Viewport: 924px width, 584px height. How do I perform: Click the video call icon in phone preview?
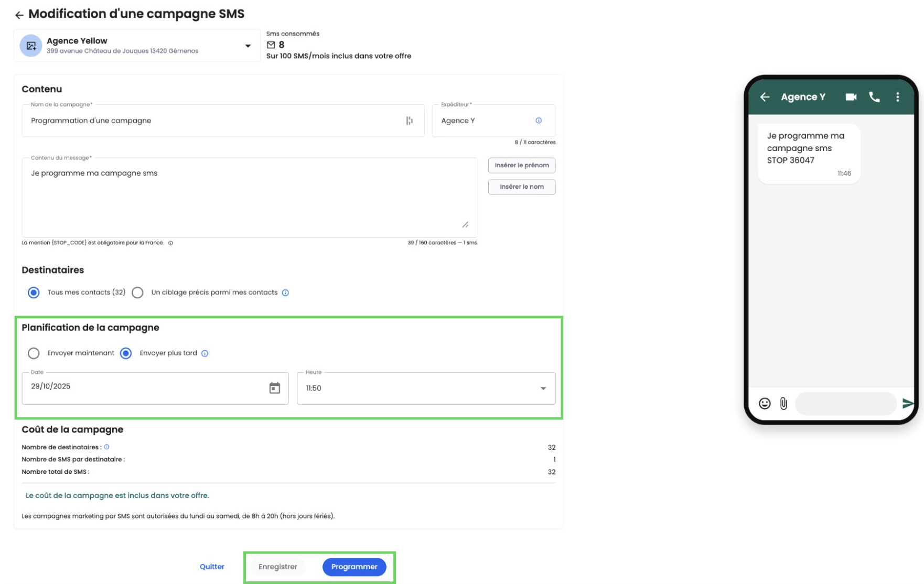851,97
